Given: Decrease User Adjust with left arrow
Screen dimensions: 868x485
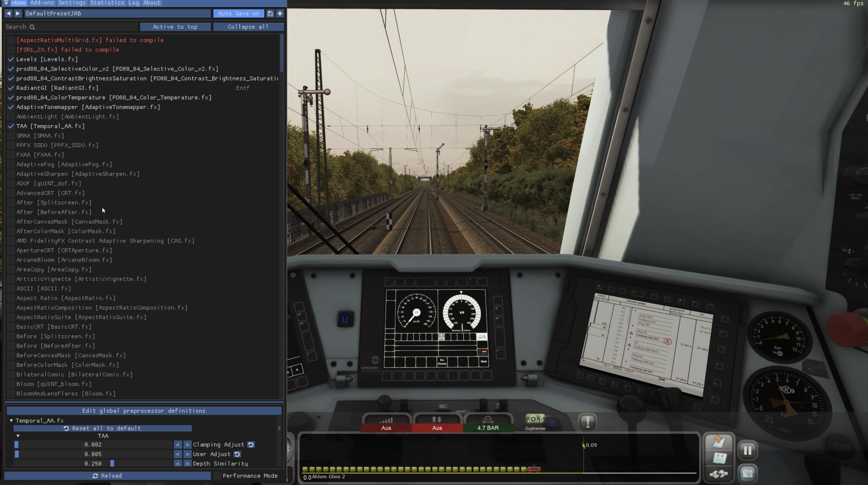Looking at the screenshot, I should [178, 454].
